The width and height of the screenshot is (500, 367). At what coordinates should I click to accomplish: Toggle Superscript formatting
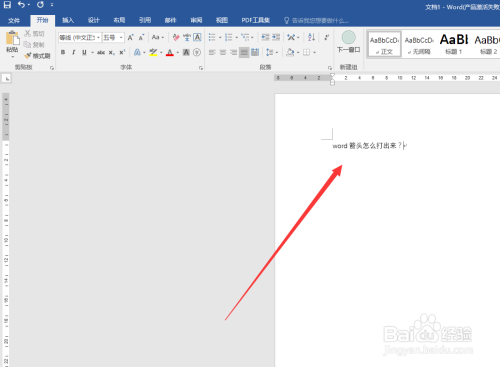tap(122, 52)
